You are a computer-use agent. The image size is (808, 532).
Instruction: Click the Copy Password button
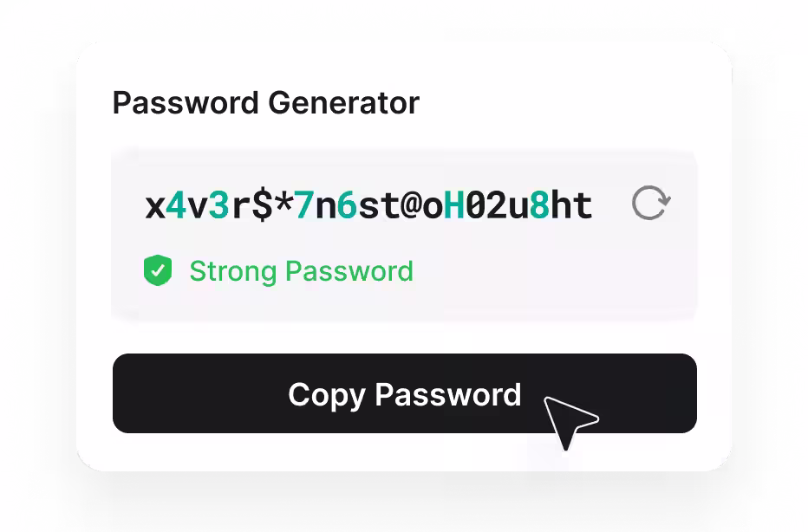[405, 393]
